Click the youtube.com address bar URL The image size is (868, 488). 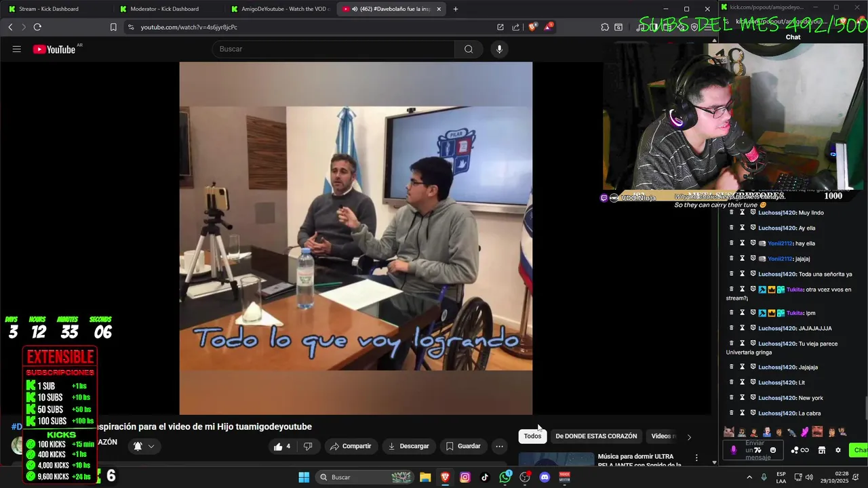point(189,27)
